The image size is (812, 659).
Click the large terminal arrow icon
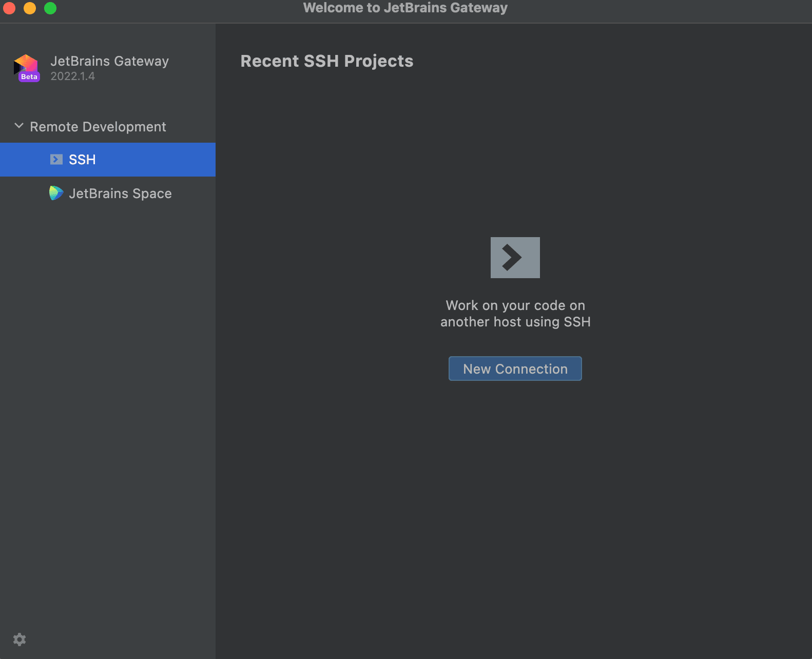click(x=515, y=258)
